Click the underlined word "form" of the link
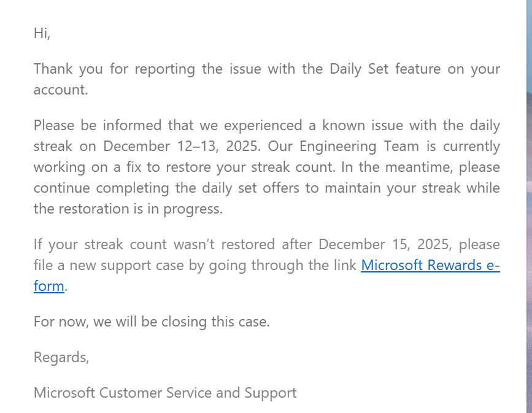 coord(49,286)
